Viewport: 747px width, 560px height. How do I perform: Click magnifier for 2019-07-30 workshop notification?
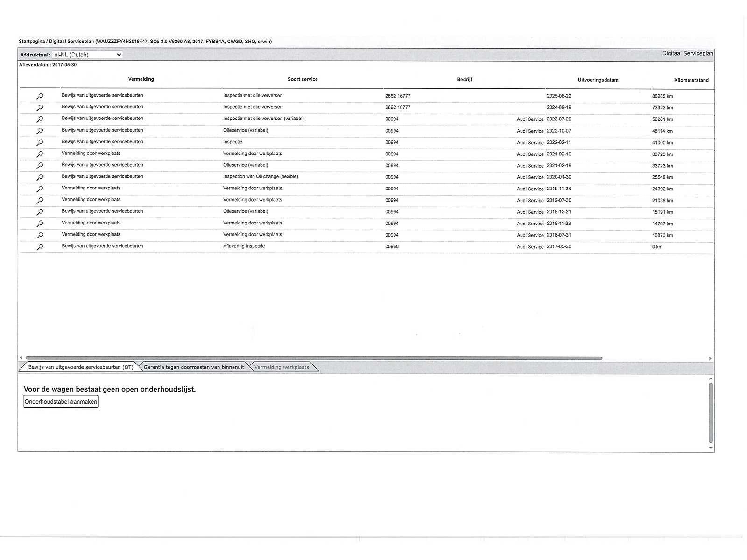click(x=40, y=201)
